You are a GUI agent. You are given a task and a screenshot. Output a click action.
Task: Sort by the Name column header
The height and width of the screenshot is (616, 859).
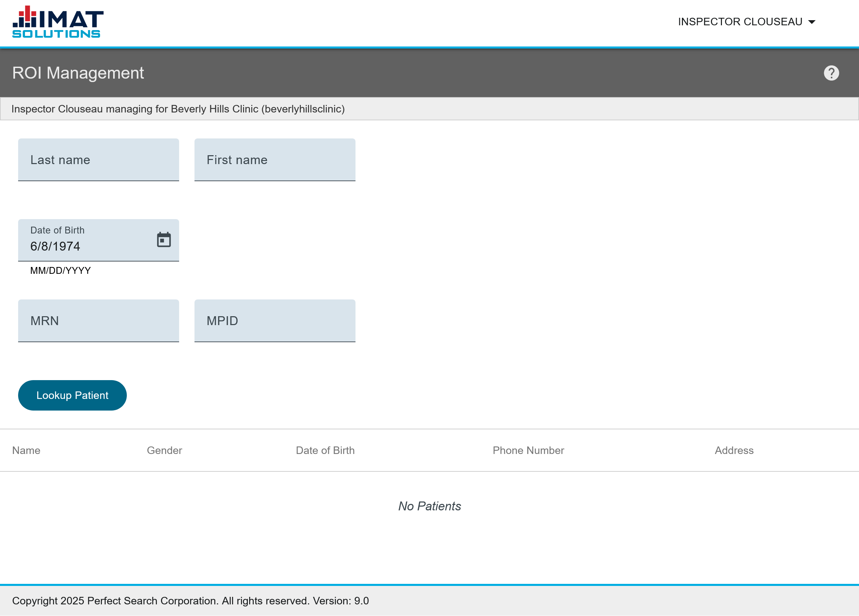click(x=26, y=450)
